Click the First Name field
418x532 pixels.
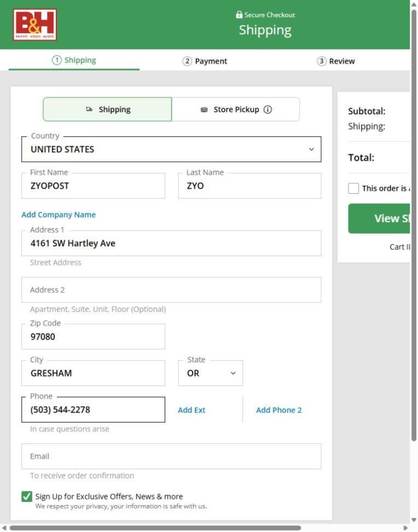(93, 186)
